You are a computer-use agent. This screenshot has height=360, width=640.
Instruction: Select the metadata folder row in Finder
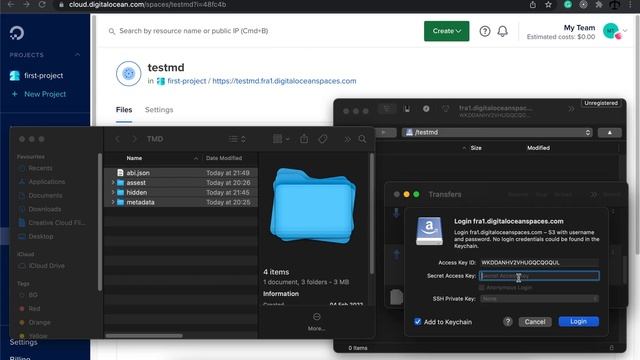click(x=181, y=202)
